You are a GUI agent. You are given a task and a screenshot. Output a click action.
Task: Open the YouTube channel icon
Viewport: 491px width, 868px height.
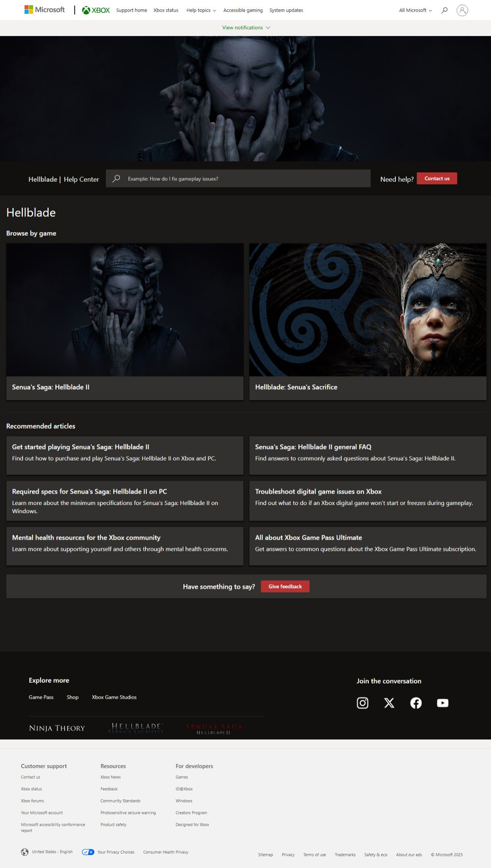442,703
